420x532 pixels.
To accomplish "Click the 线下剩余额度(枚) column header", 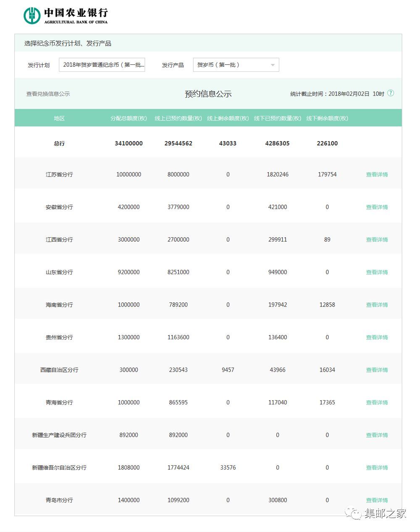I will click(x=327, y=118).
